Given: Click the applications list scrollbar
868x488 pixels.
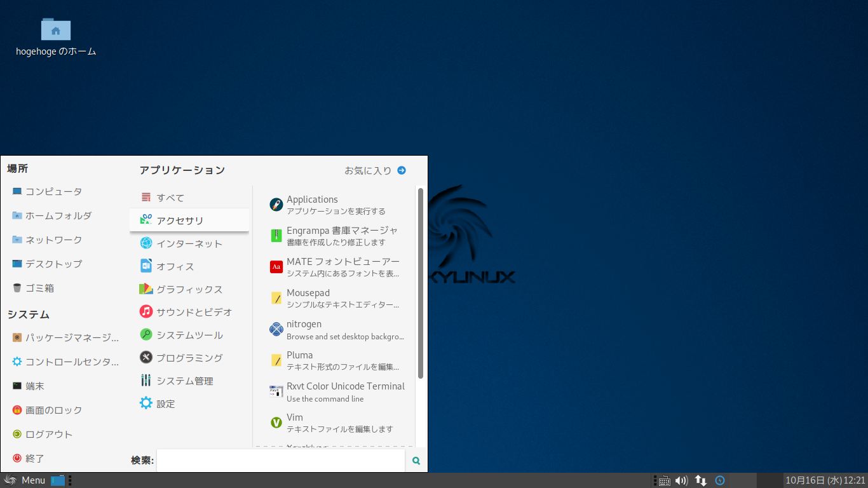Looking at the screenshot, I should [421, 283].
